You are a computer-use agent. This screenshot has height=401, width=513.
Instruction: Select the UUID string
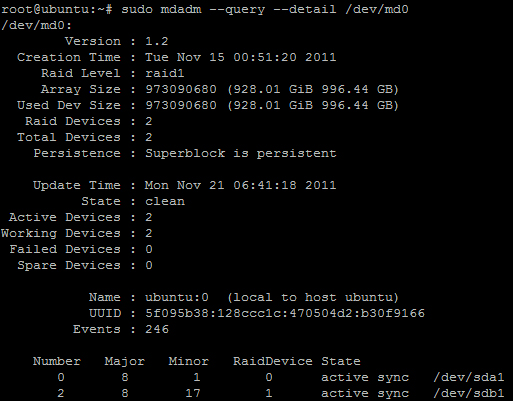tap(285, 313)
